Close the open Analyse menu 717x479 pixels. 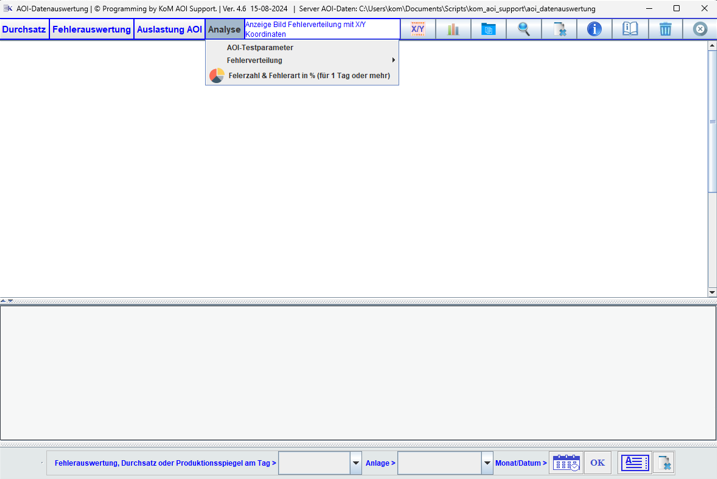[224, 29]
